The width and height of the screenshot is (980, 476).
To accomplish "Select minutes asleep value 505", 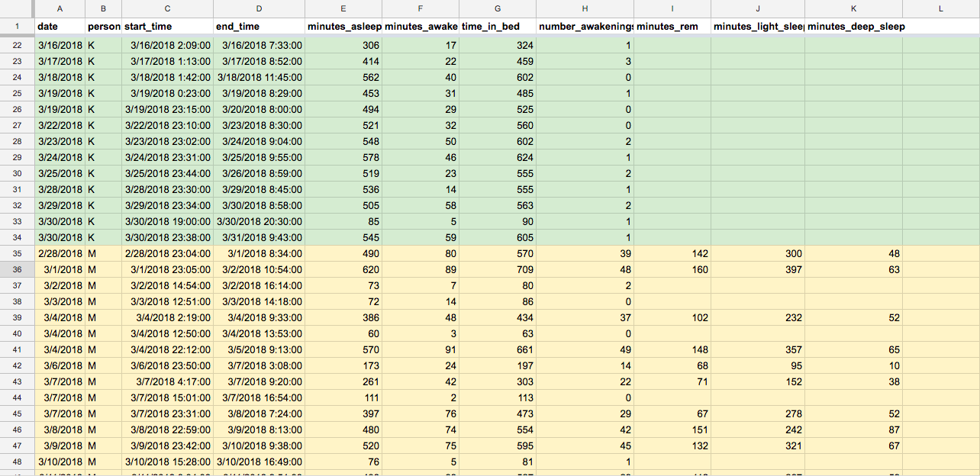I will (x=343, y=205).
